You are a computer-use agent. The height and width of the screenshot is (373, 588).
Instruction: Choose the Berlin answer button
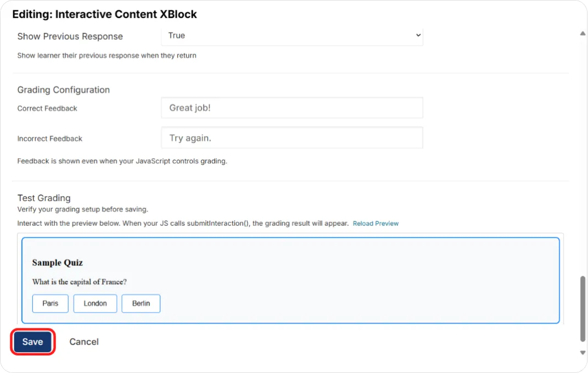pos(141,303)
